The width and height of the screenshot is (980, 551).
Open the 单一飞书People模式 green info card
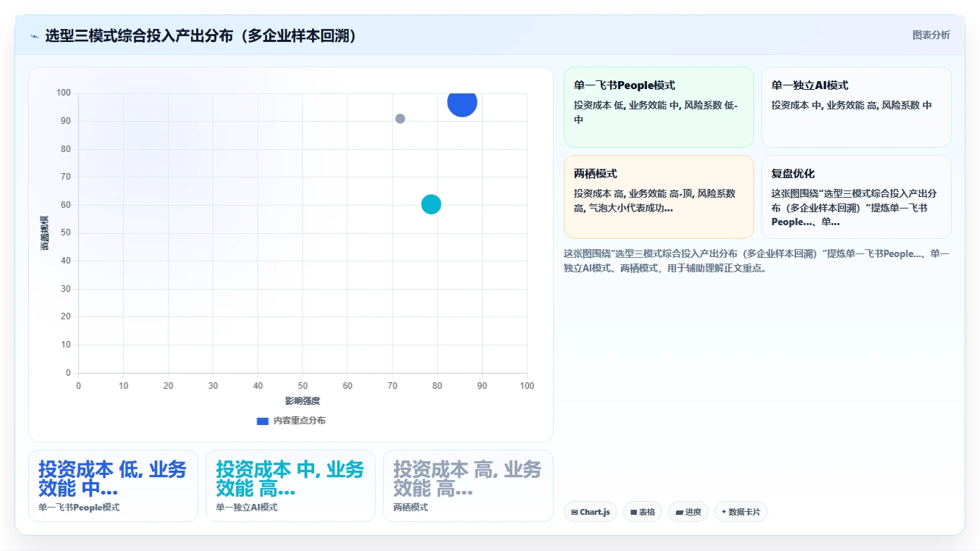tap(659, 107)
